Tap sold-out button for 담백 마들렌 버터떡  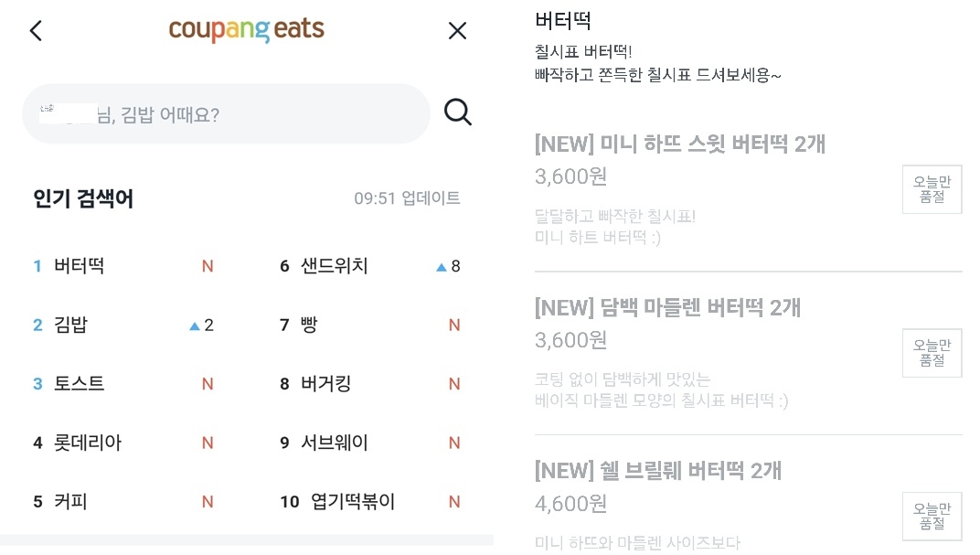tap(932, 353)
